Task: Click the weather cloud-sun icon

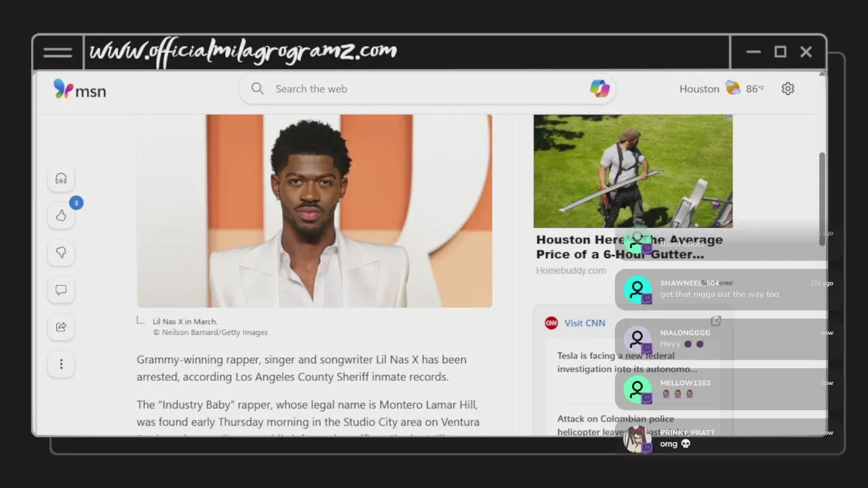Action: pos(732,88)
